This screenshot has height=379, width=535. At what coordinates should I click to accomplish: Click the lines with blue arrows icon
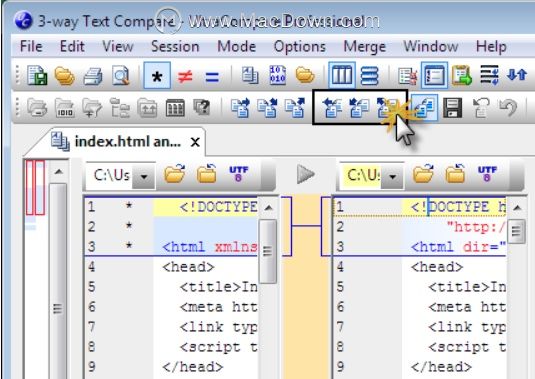(x=489, y=75)
